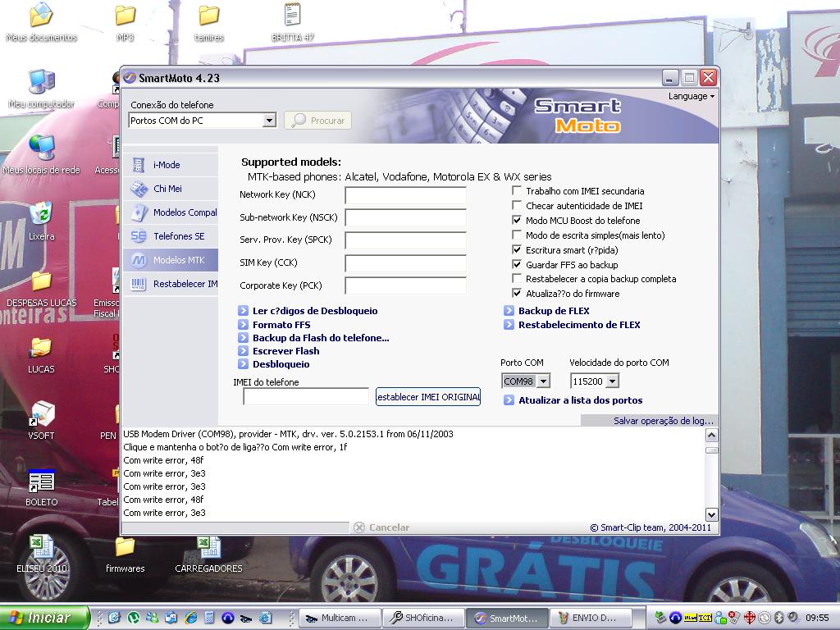Select the i-Mode sidebar icon
This screenshot has width=840, height=630.
tap(139, 165)
